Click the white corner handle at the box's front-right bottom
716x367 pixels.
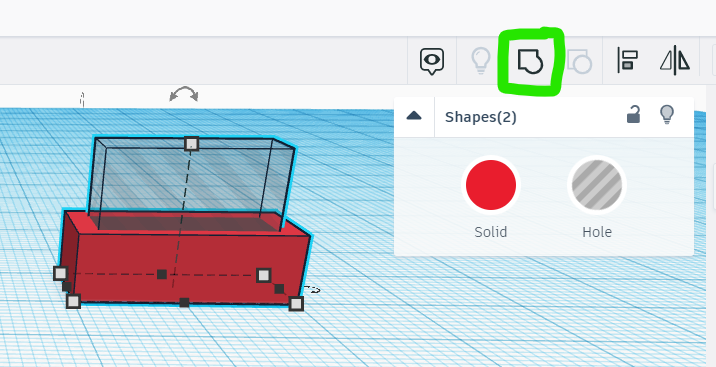coord(296,304)
